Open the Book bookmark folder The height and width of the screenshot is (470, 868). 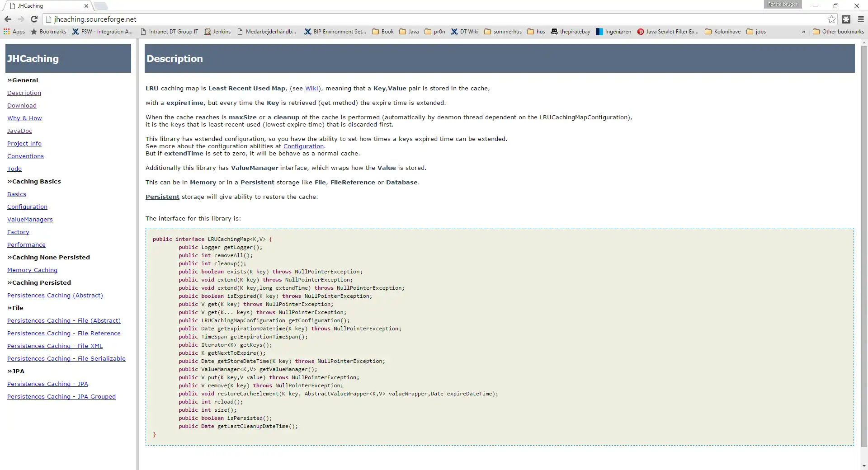pos(383,32)
